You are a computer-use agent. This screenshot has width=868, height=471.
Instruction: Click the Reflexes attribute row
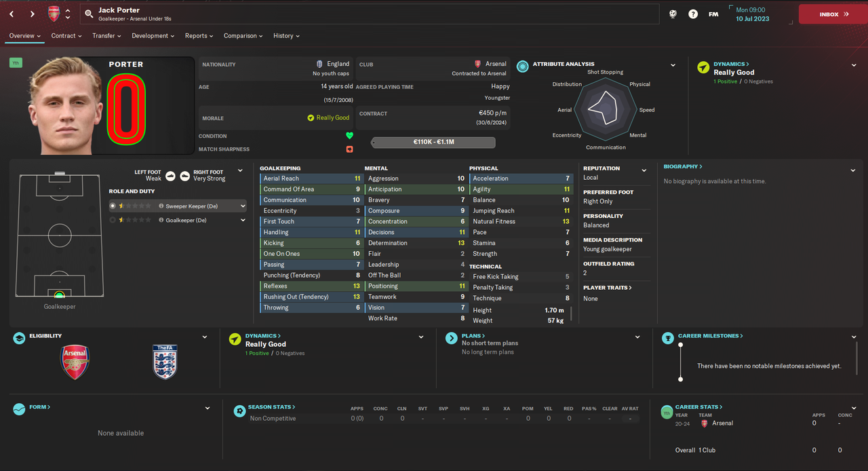(x=311, y=286)
